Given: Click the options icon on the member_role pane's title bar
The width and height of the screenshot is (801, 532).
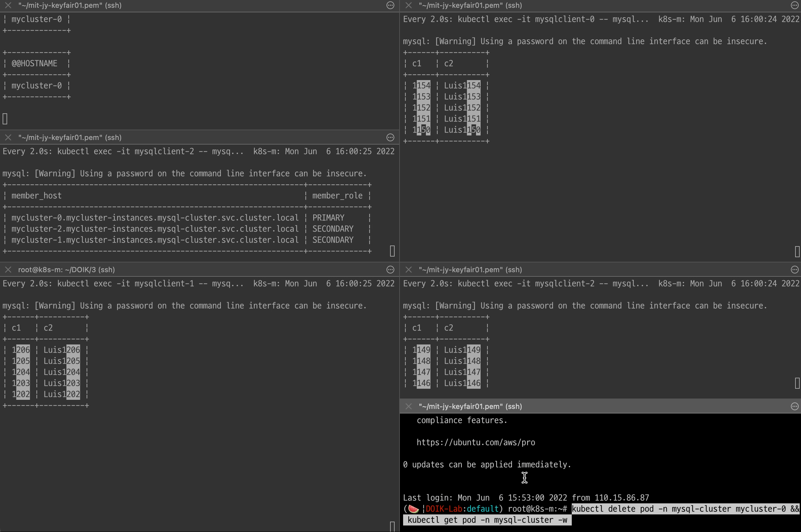Looking at the screenshot, I should (390, 137).
